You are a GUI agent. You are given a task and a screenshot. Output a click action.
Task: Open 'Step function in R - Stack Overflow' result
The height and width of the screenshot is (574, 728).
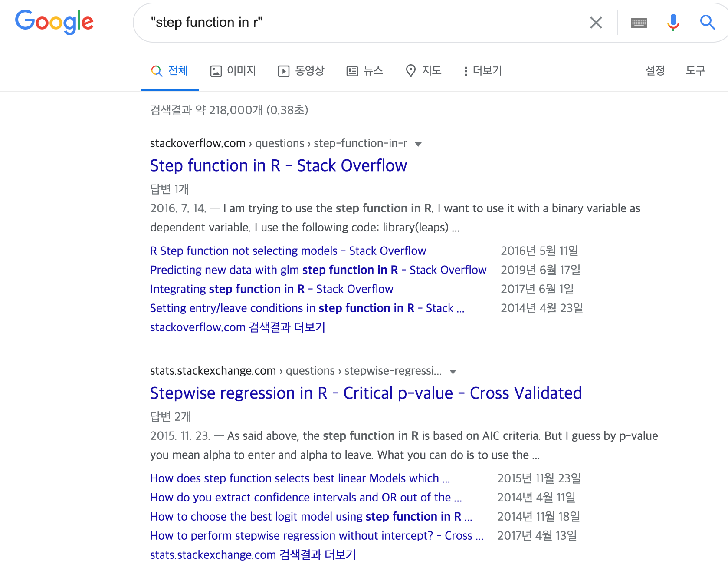click(279, 165)
